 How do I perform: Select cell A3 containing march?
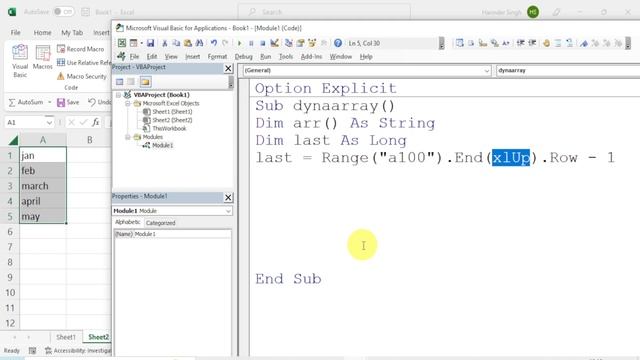point(42,186)
